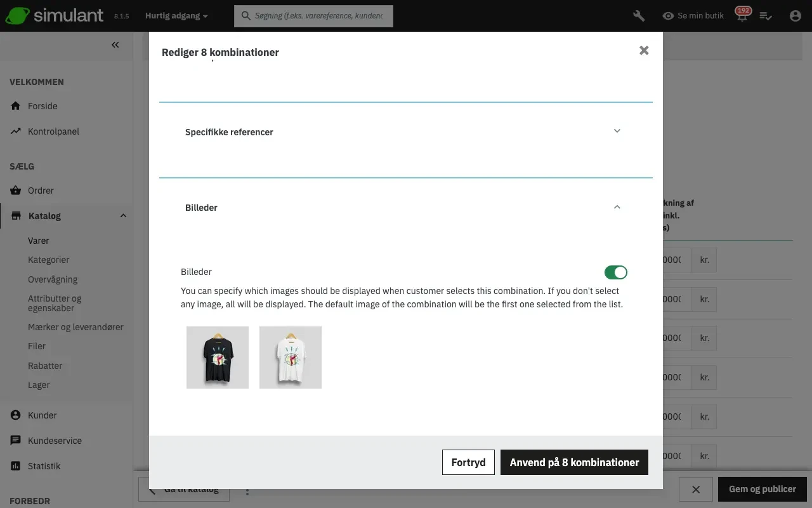Collapse the Katalog menu

(123, 216)
